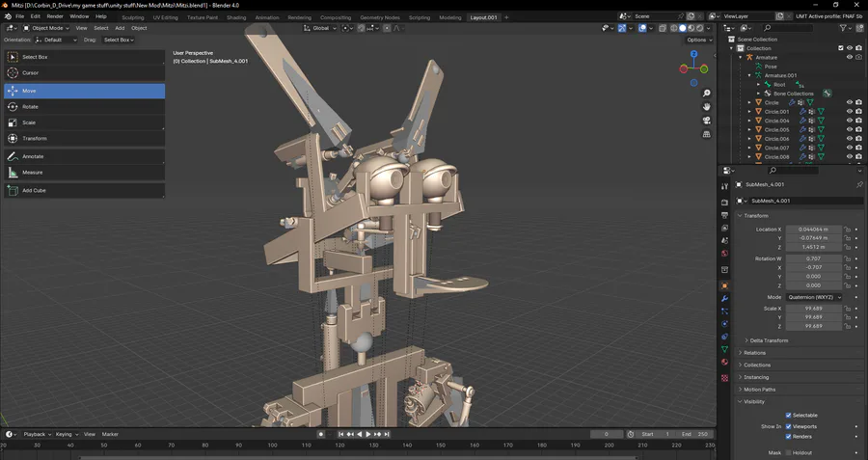Screen dimensions: 868x460
Task: Click the Z axis navigation gizmo
Action: click(x=693, y=54)
